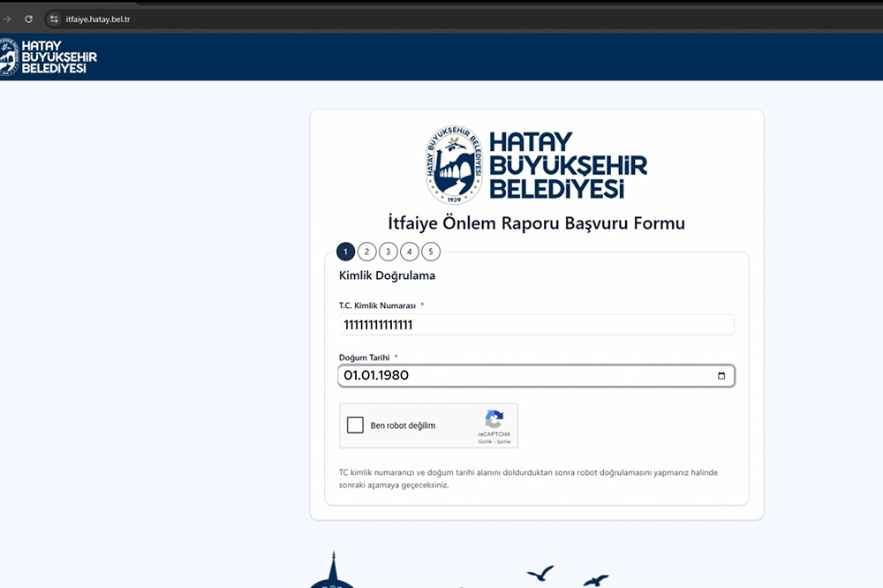The image size is (883, 588).
Task: Select step 5 circle in the stepper
Action: pos(430,252)
